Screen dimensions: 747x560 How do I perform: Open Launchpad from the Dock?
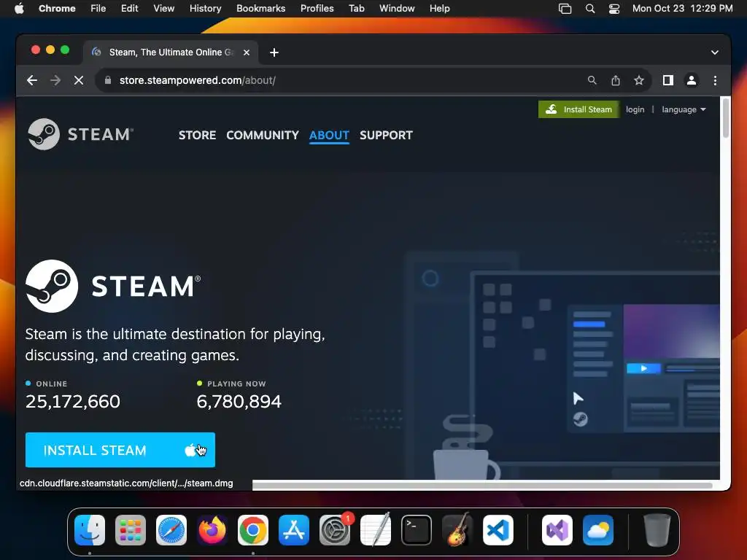(131, 530)
